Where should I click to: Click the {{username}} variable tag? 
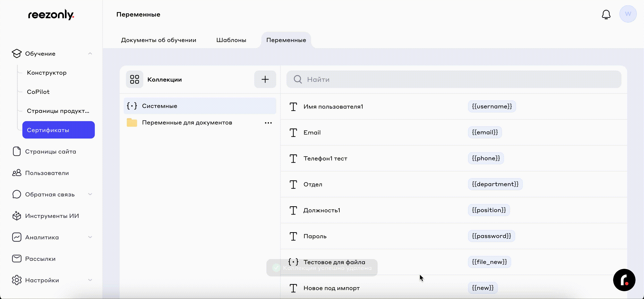(x=492, y=106)
